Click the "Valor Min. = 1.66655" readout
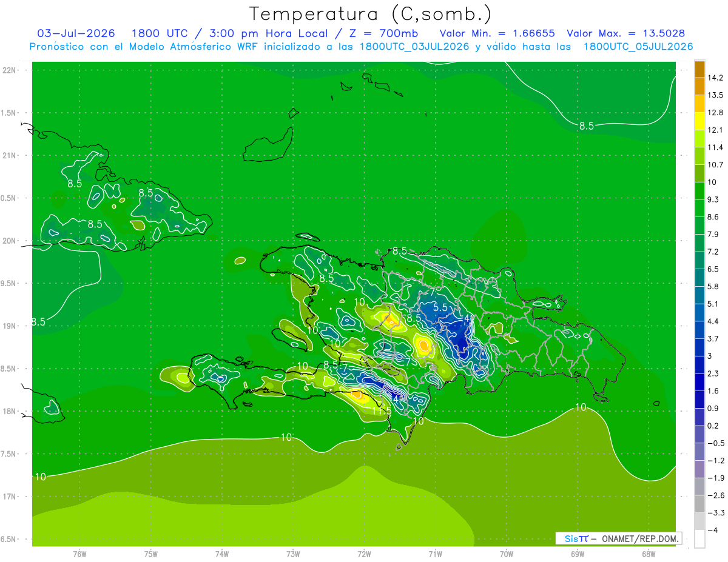The image size is (728, 562). pos(497,33)
